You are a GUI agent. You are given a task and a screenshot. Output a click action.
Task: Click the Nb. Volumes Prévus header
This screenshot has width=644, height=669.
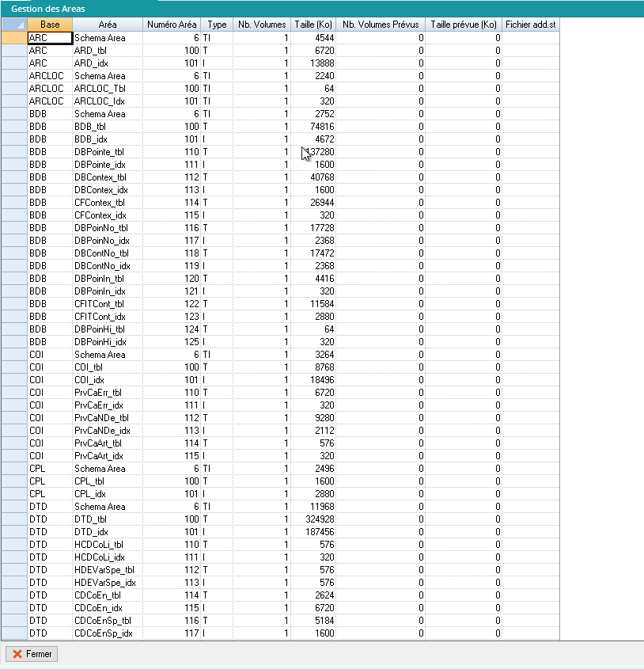pyautogui.click(x=381, y=25)
